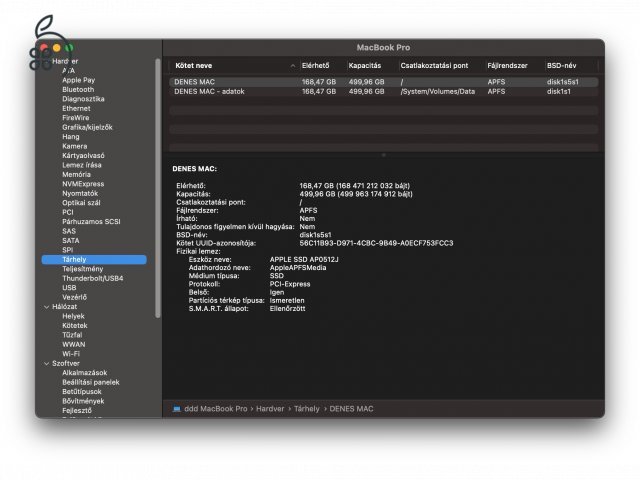Click Hardver in the path bar
This screenshot has width=640, height=480.
(x=270, y=409)
